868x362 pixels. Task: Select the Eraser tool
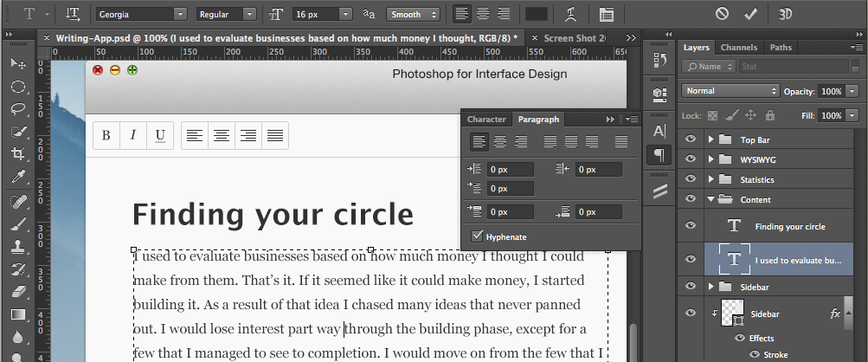18,292
